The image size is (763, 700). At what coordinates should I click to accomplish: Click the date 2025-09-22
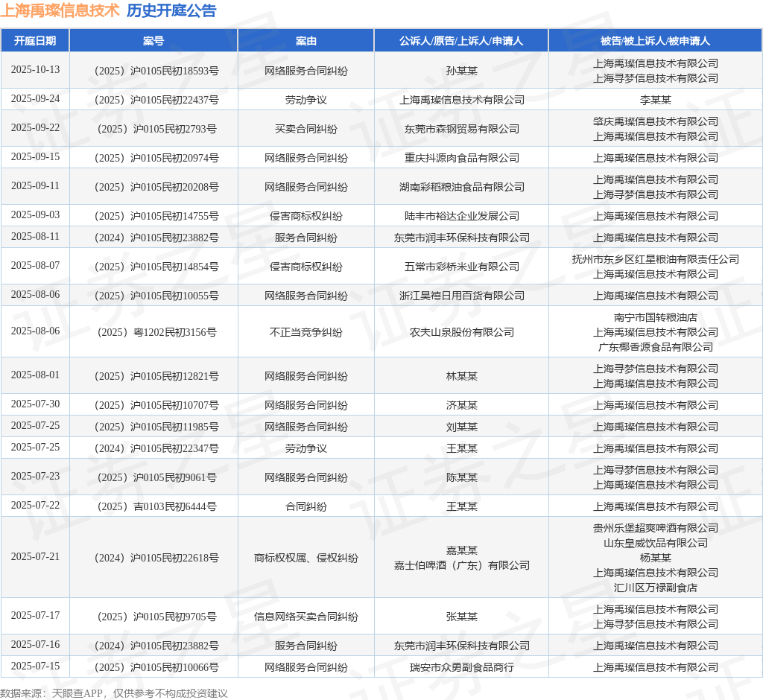tap(35, 127)
